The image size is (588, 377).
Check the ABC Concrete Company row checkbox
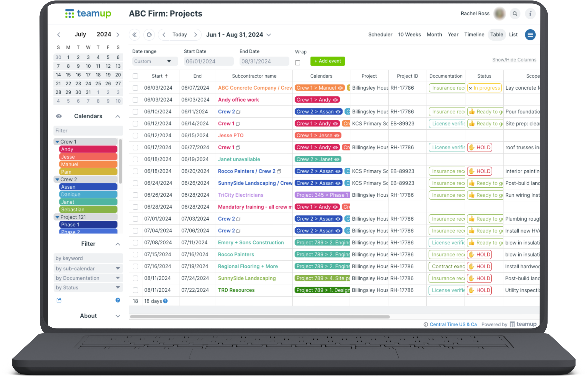point(135,88)
